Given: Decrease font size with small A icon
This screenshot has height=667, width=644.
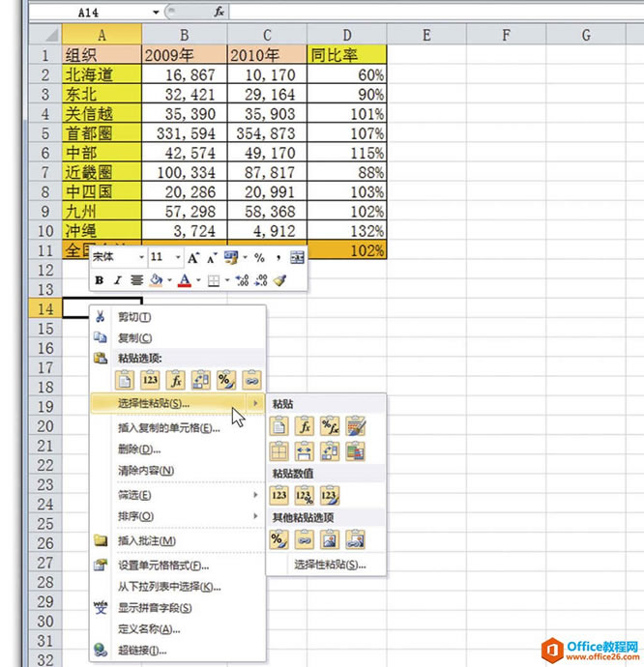Looking at the screenshot, I should (x=212, y=257).
